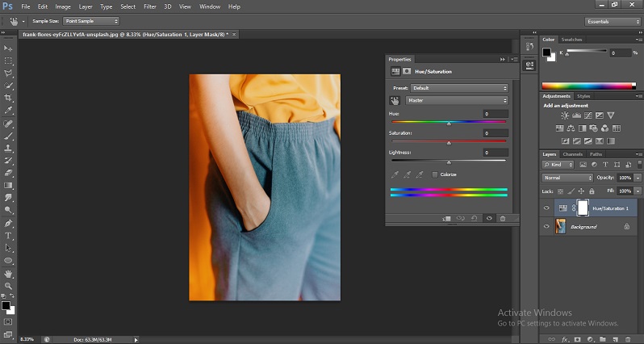Open the Preset dropdown showing Default
The height and width of the screenshot is (344, 644).
coord(459,87)
